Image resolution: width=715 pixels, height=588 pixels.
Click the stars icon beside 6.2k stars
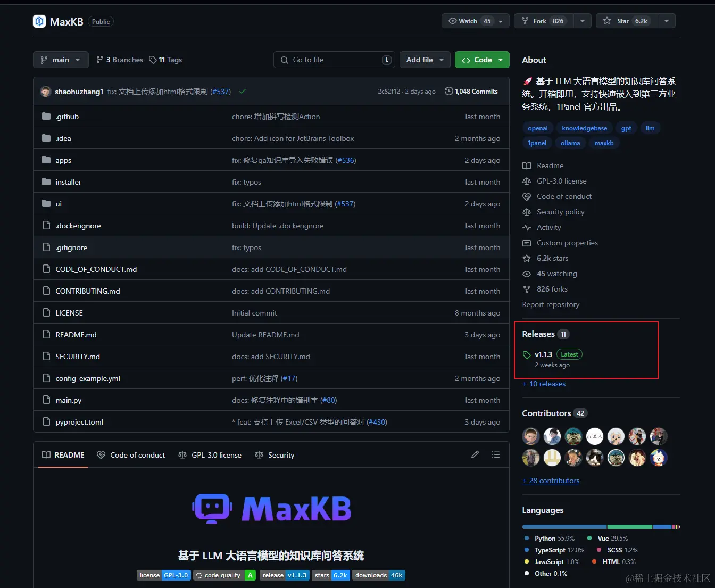pyautogui.click(x=527, y=258)
